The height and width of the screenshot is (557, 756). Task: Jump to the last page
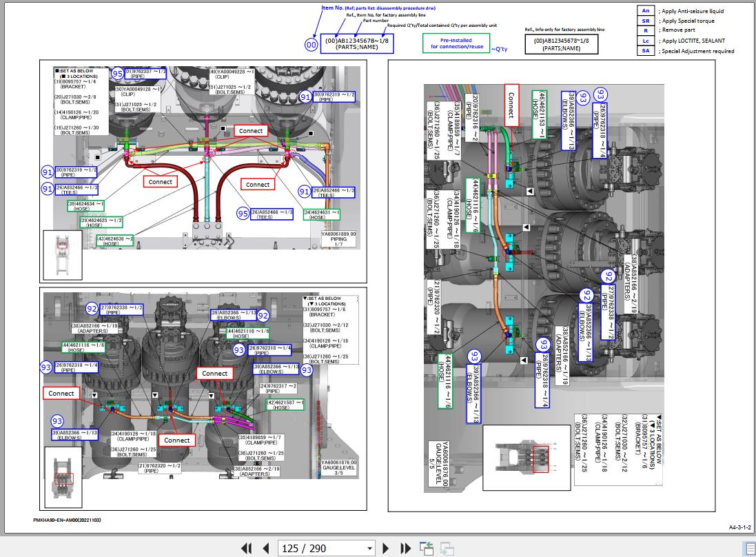[406, 548]
